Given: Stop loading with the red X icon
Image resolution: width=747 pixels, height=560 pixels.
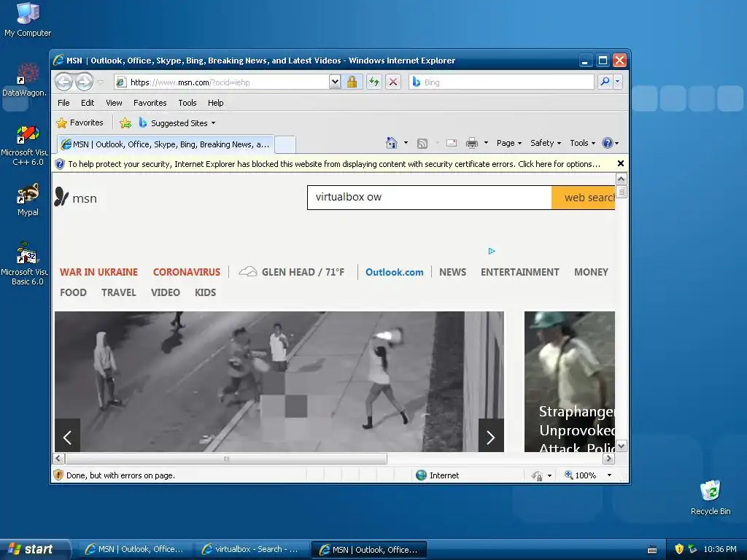Looking at the screenshot, I should (x=393, y=82).
